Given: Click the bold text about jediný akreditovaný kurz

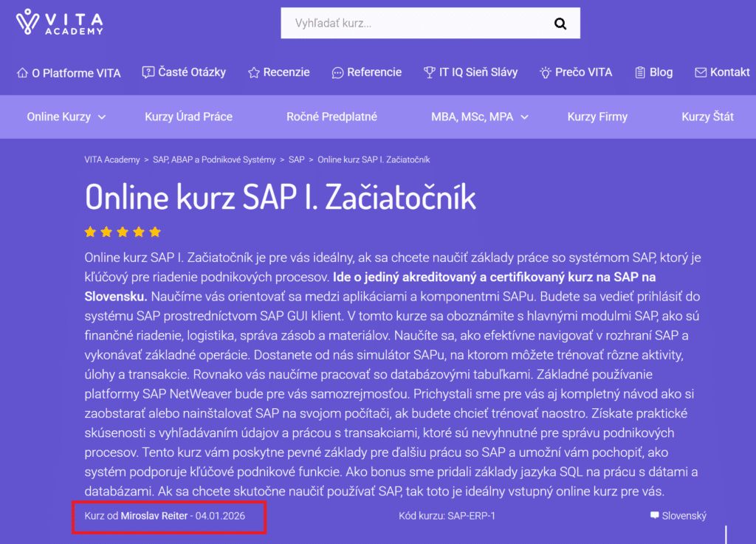Looking at the screenshot, I should (x=371, y=286).
